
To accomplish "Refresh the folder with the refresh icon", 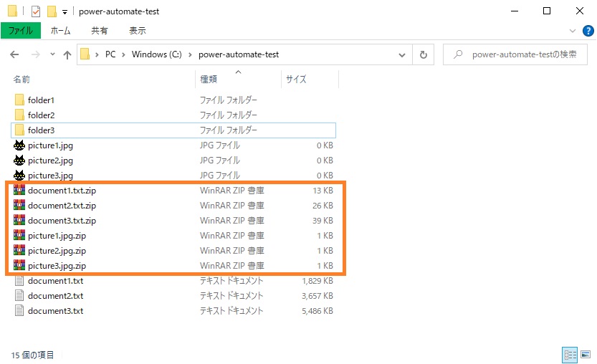I will 424,55.
